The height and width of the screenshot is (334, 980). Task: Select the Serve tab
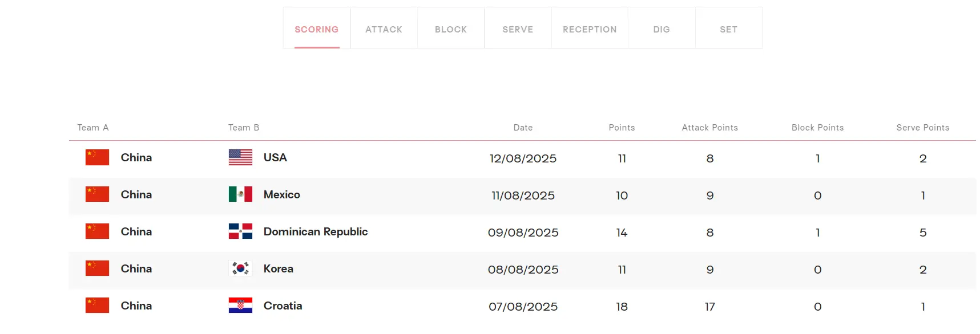tap(518, 29)
